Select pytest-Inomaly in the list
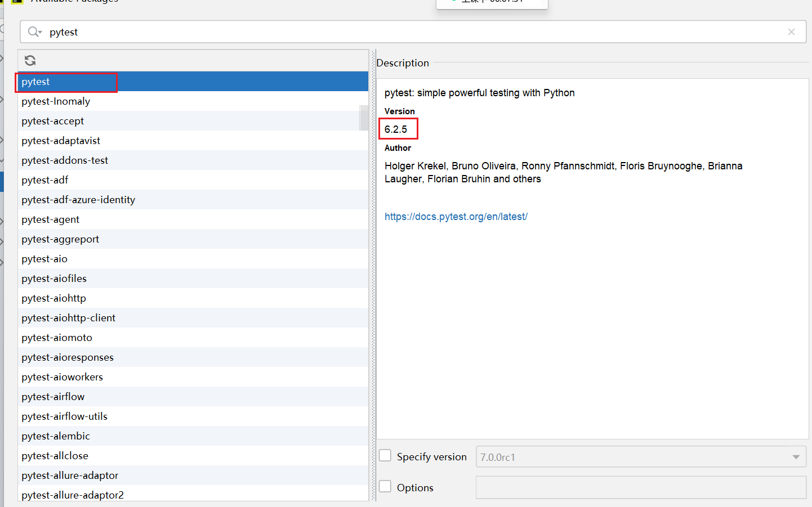Screen dimensions: 812x507 [193, 101]
